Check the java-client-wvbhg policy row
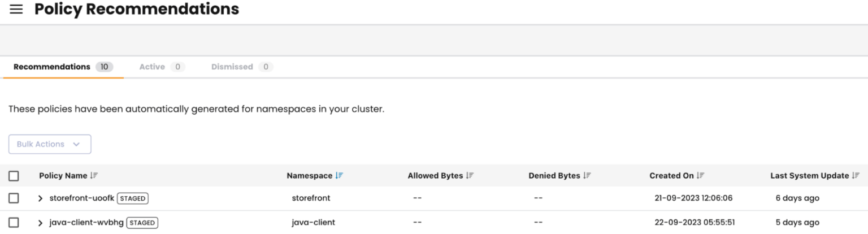868x234 pixels. 14,223
